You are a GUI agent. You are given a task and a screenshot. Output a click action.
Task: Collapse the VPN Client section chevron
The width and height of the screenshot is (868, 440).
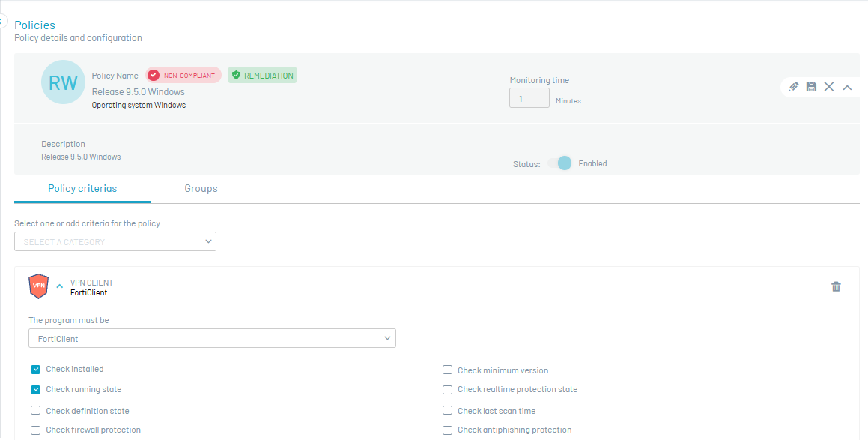pyautogui.click(x=60, y=286)
